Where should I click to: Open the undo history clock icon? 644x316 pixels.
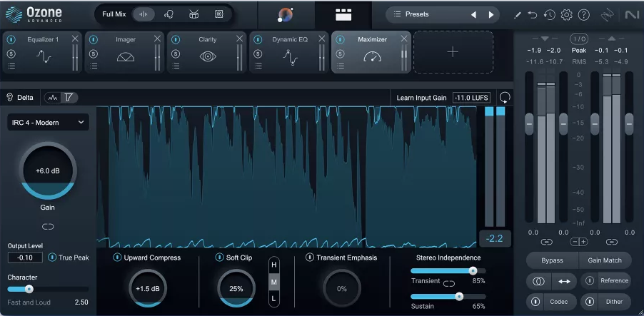click(x=550, y=15)
